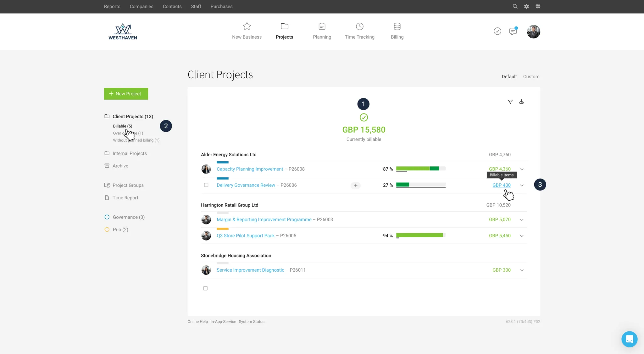Viewport: 644px width, 354px height.
Task: Open the settings gear menu
Action: (x=526, y=6)
